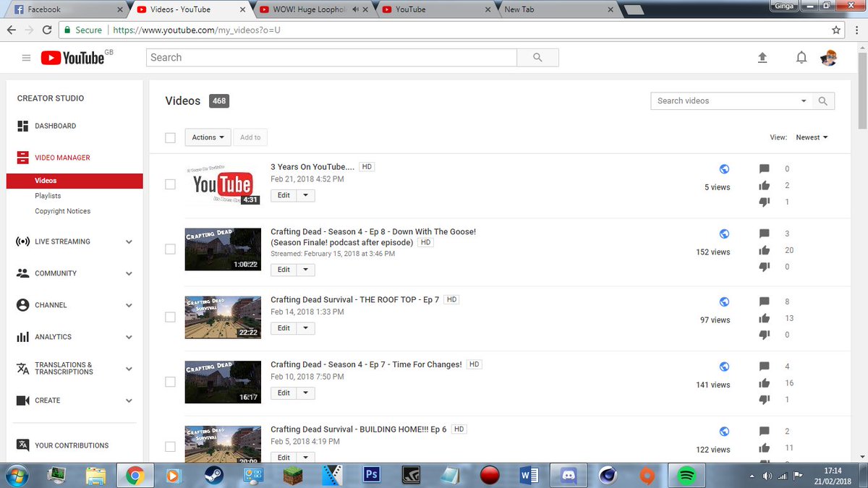This screenshot has height=488, width=868.
Task: Reload the page with the browser refresh icon
Action: (47, 30)
